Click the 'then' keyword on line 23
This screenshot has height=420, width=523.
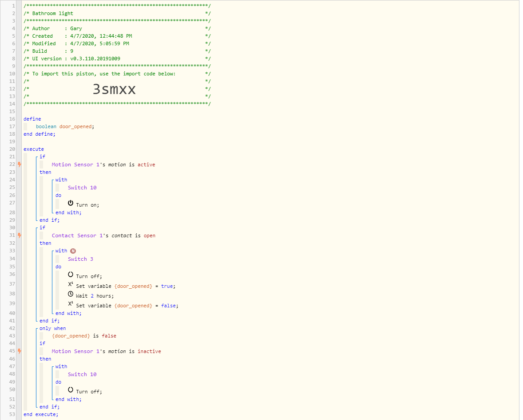[45, 172]
